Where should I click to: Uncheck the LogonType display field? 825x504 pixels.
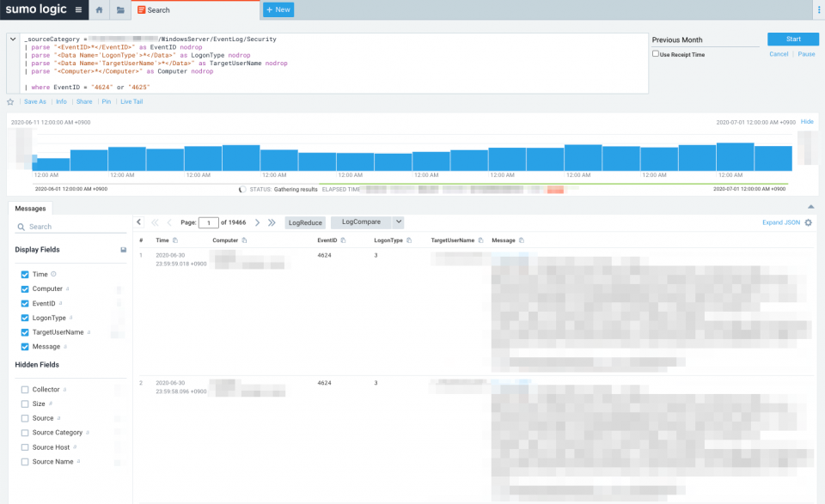click(x=25, y=318)
